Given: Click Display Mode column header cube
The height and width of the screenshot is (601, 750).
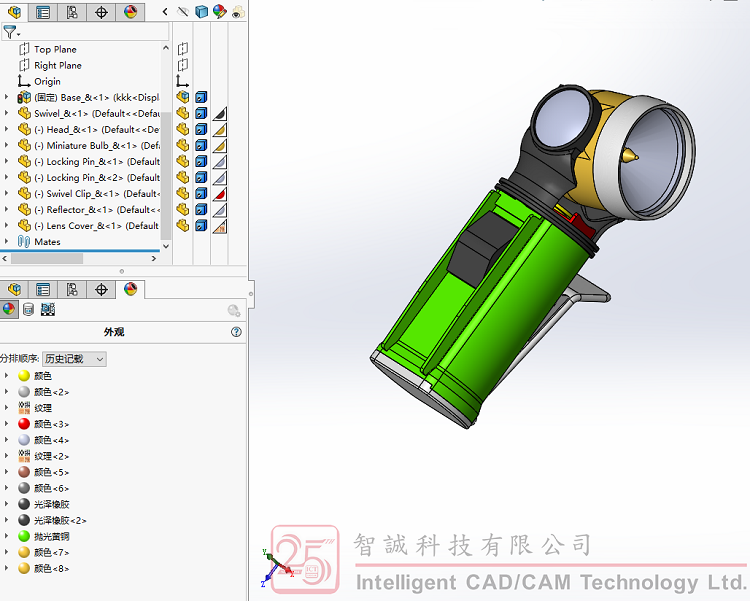Looking at the screenshot, I should point(201,12).
